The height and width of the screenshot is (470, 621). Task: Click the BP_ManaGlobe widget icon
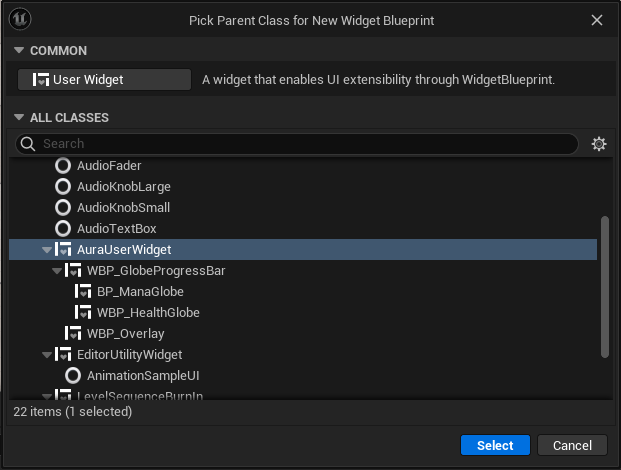tap(83, 292)
